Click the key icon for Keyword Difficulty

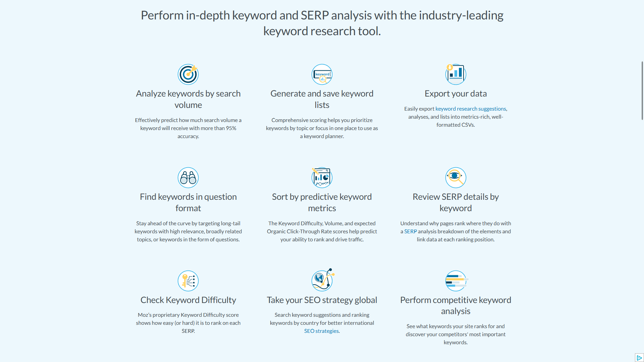(188, 281)
